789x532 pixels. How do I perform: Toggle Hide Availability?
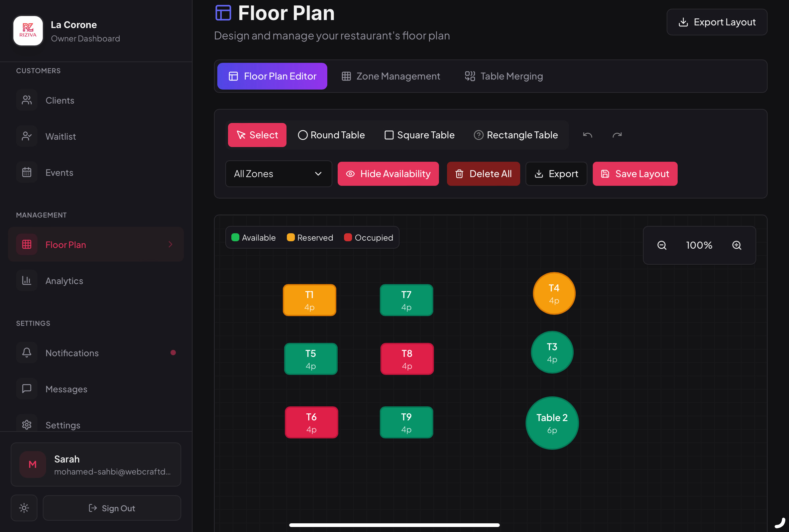tap(388, 173)
